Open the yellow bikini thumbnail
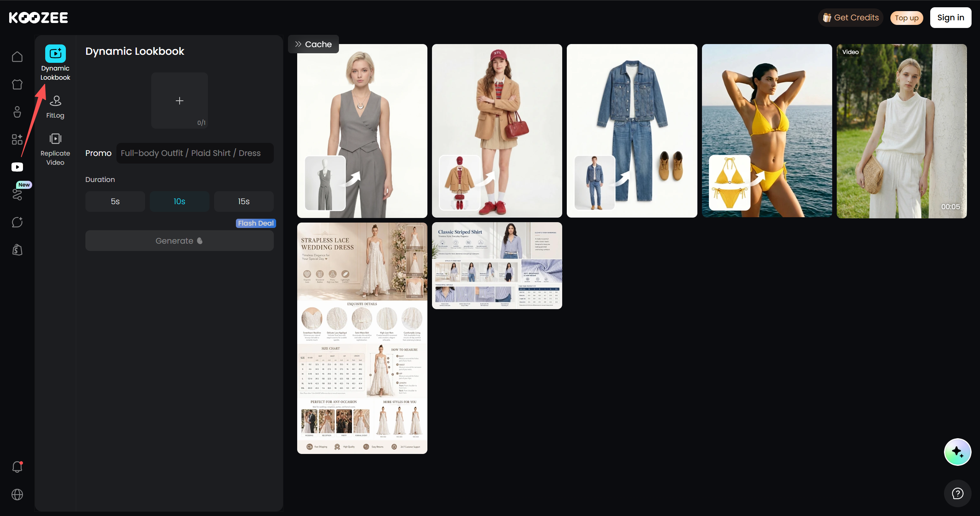This screenshot has height=516, width=980. click(x=767, y=131)
